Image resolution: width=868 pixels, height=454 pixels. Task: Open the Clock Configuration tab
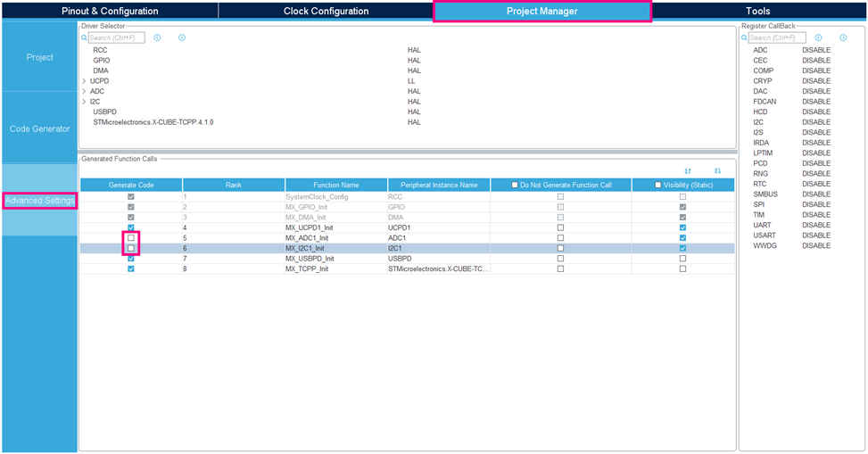click(326, 11)
